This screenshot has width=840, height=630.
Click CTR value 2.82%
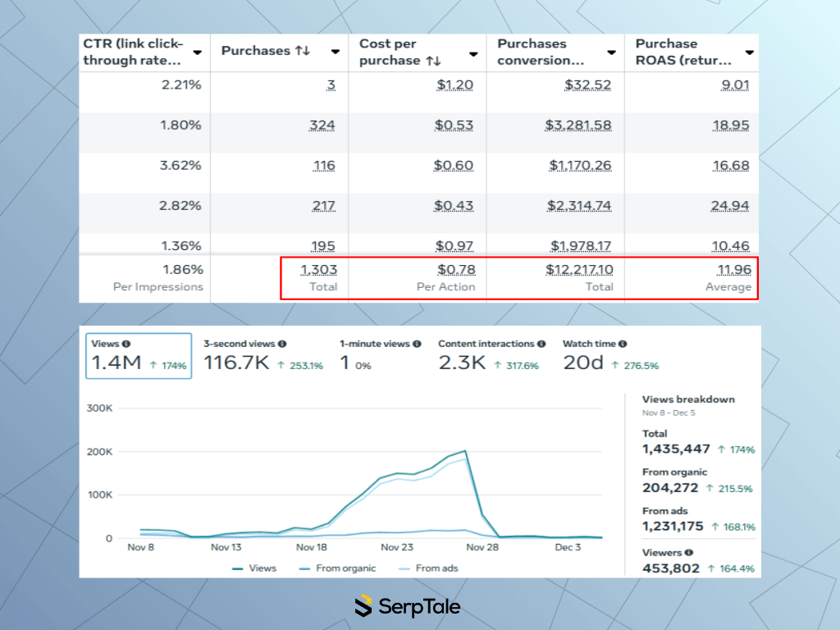[180, 206]
